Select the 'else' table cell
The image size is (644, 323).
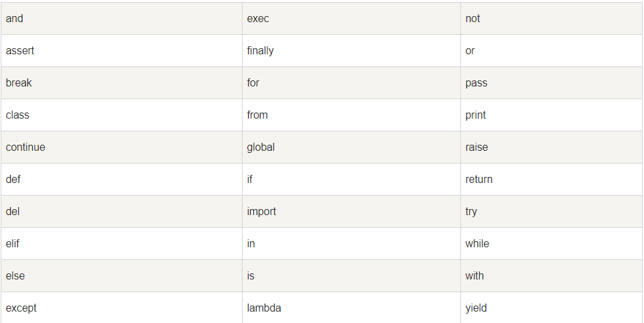(15, 276)
